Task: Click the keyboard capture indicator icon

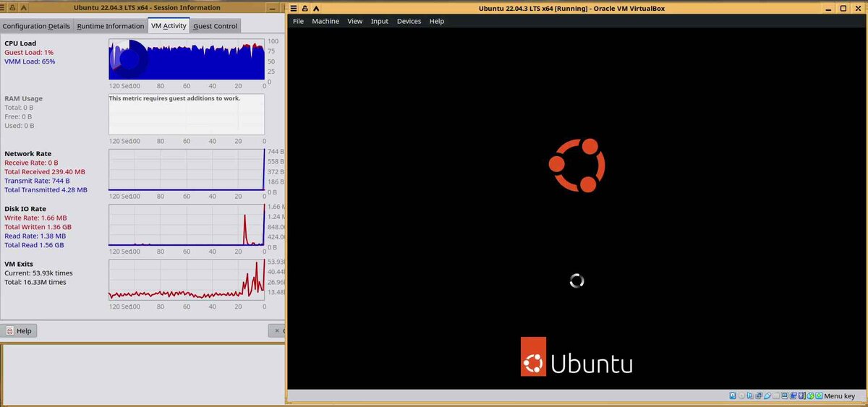Action: 819,395
